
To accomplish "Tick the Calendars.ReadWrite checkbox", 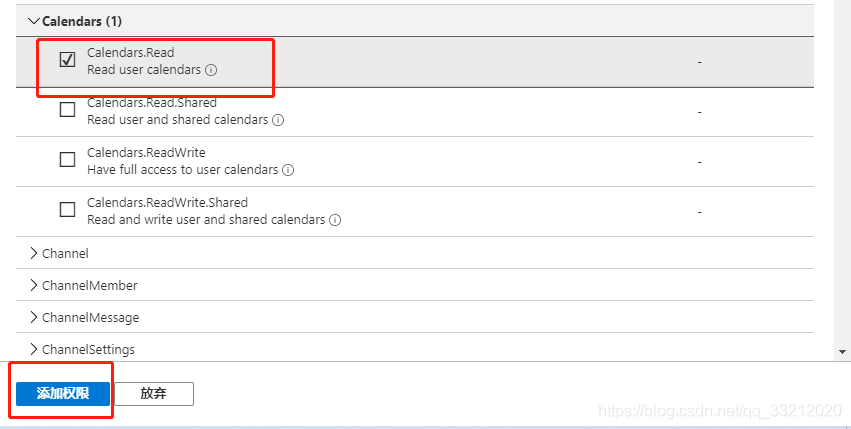I will click(68, 160).
